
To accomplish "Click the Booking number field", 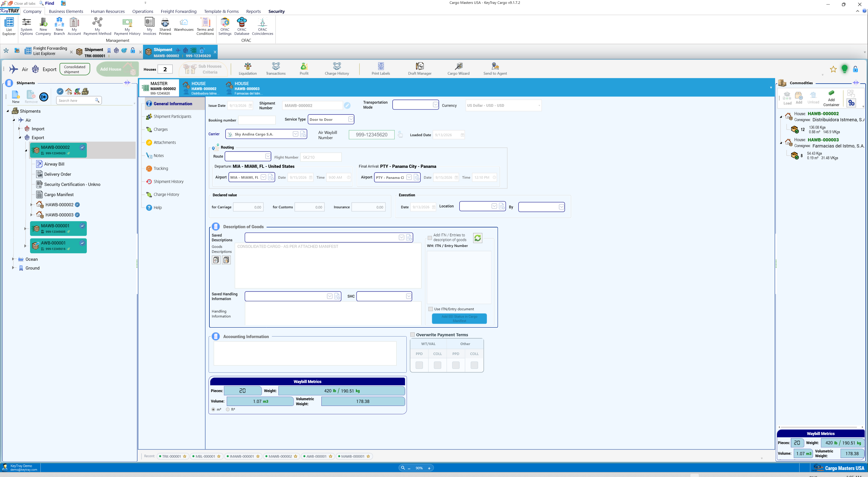I will tap(257, 120).
